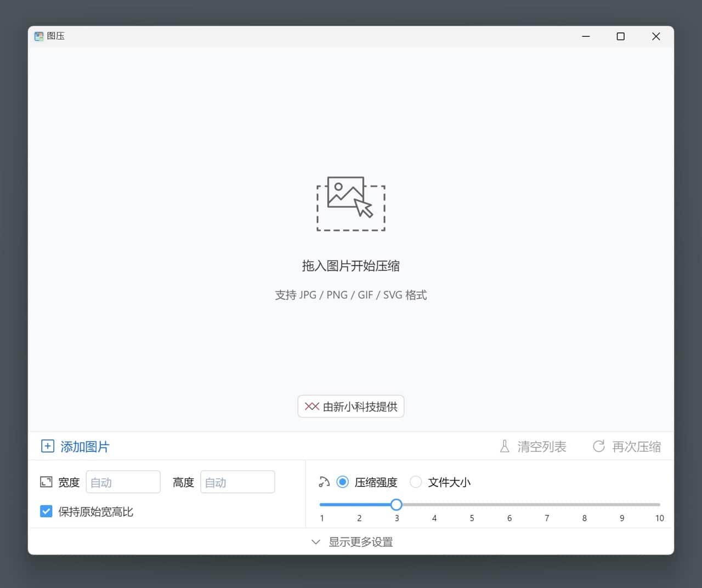Click the compression gauge icon
Screen dimensions: 702x588
[324, 482]
